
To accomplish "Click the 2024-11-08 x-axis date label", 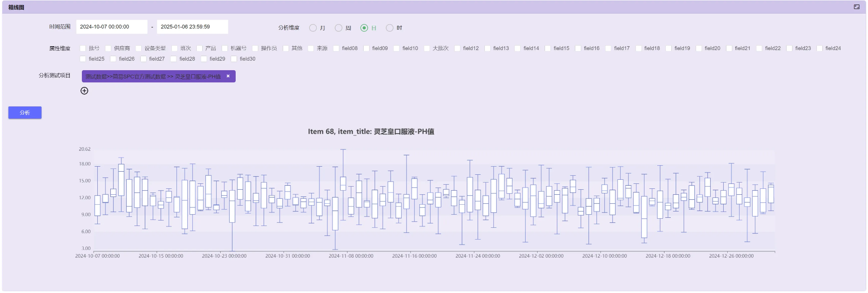I will (351, 256).
